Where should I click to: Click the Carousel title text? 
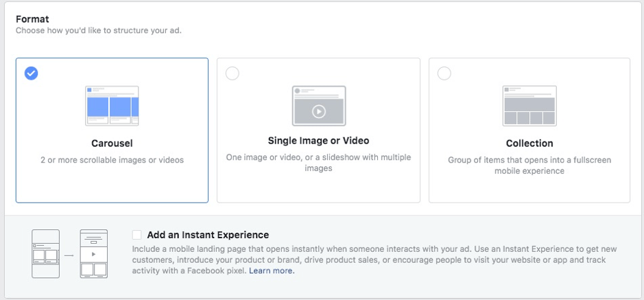pos(112,143)
